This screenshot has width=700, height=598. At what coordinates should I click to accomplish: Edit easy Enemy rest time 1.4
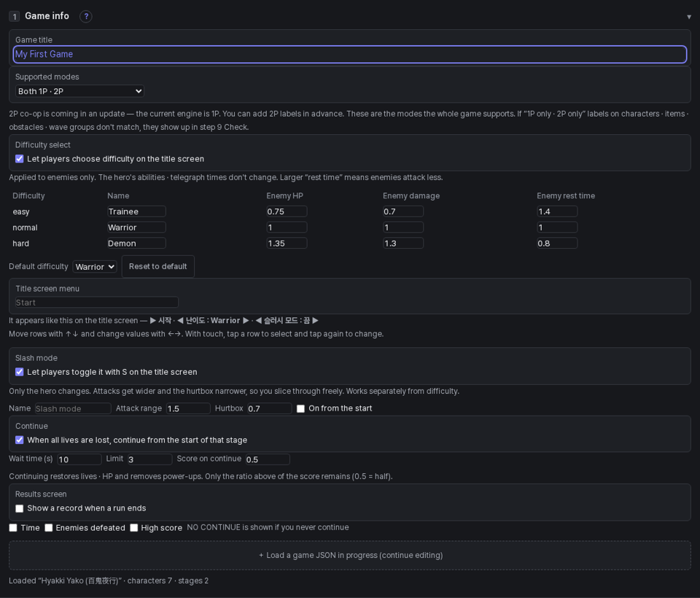557,211
